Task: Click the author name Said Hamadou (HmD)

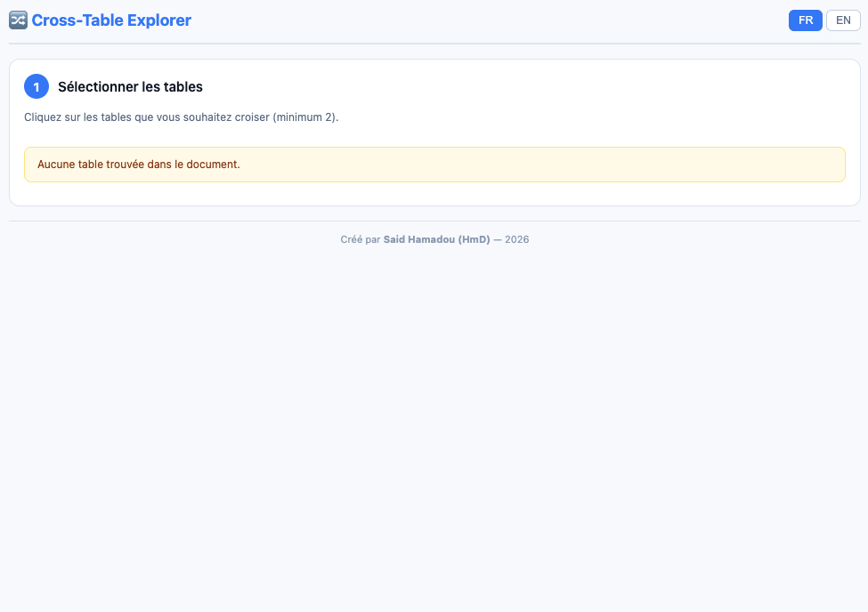Action: pyautogui.click(x=436, y=239)
